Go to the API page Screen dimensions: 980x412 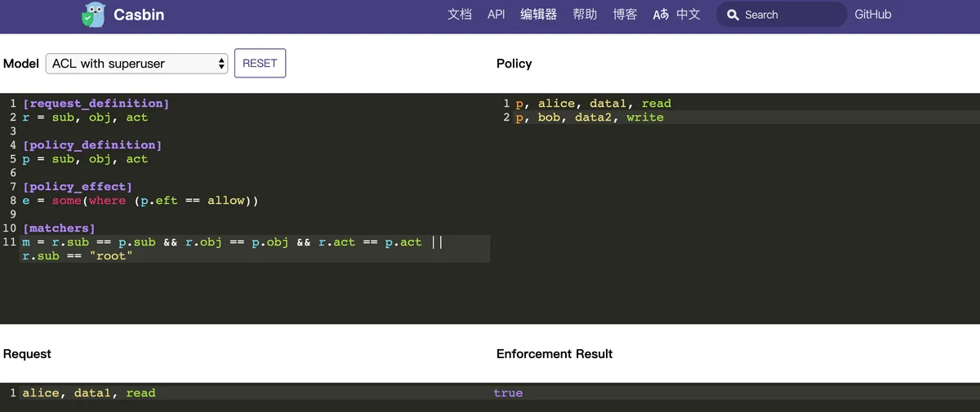coord(497,15)
